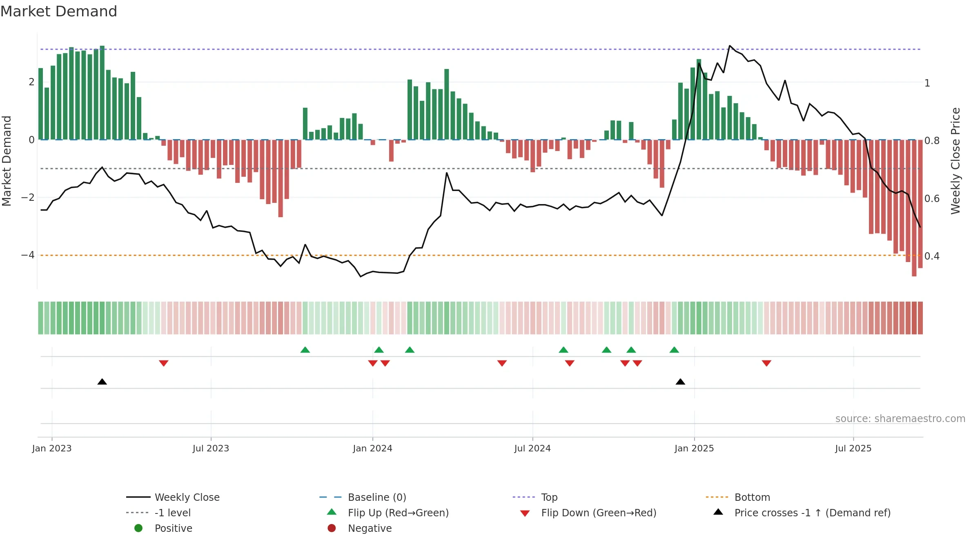Select the earliest red Flip Down marker in 2023
Screen dimensions: 980x551
point(164,363)
